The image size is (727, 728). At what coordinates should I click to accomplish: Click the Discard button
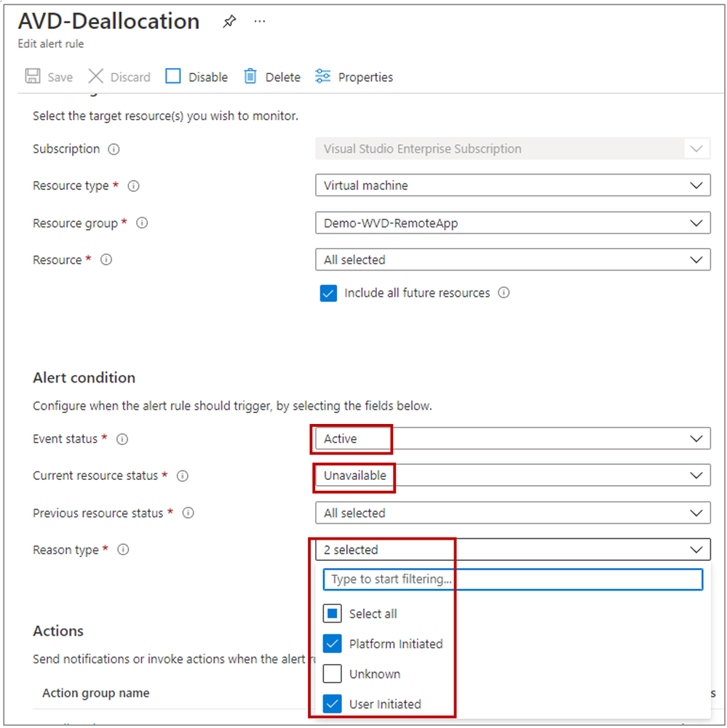click(x=119, y=76)
